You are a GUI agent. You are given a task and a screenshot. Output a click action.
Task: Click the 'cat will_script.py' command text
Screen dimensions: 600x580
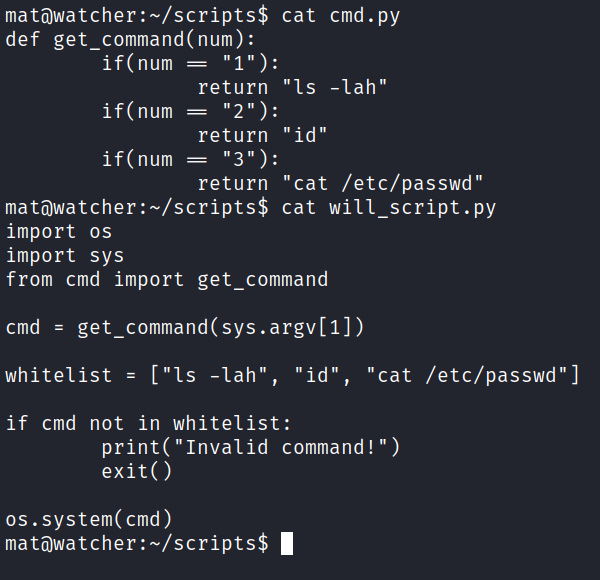tap(389, 209)
